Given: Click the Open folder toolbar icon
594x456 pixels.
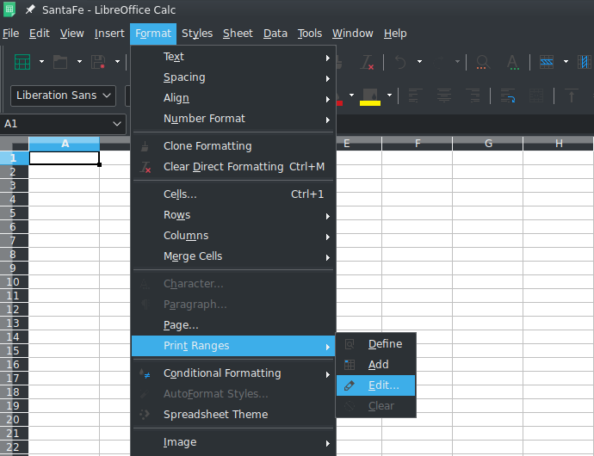Looking at the screenshot, I should coord(60,62).
